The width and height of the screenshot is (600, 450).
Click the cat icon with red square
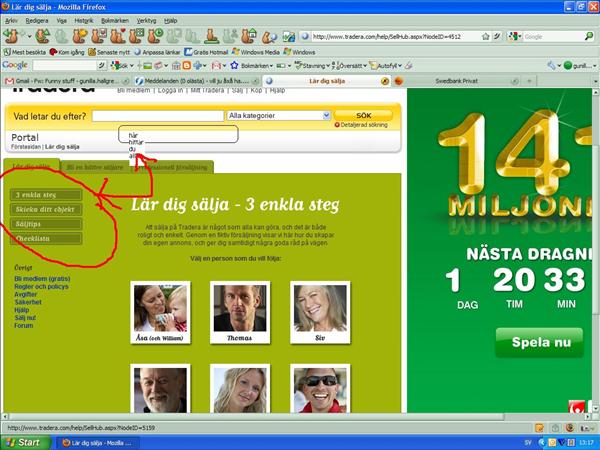(99, 36)
